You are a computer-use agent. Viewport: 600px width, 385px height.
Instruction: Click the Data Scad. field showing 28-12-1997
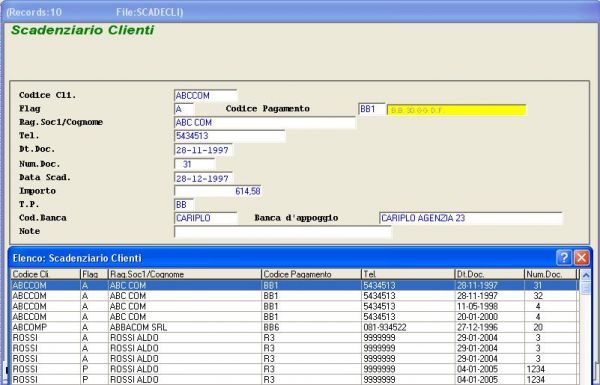(203, 178)
